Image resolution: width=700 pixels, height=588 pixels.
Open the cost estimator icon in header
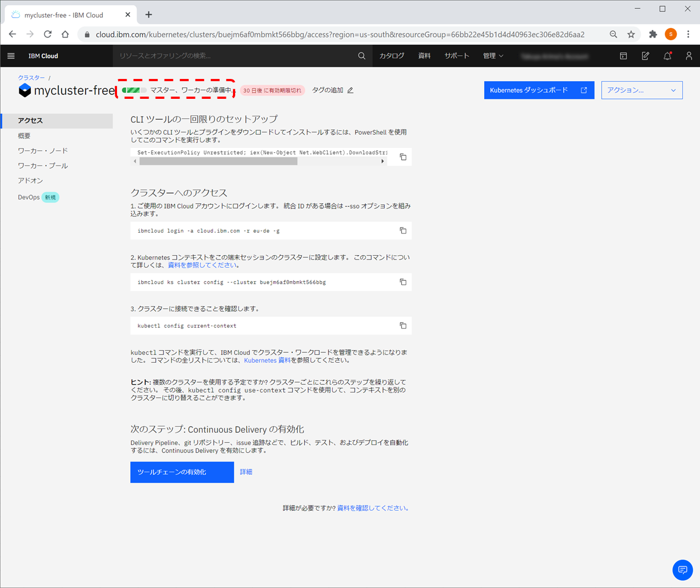coord(623,56)
